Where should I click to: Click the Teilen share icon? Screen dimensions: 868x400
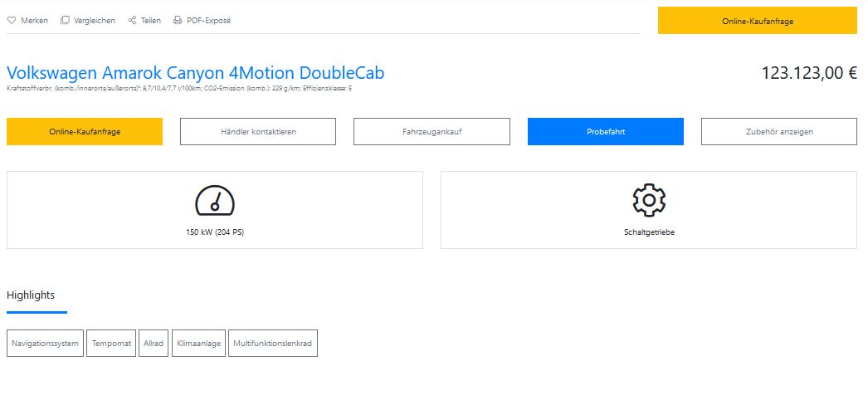click(132, 21)
